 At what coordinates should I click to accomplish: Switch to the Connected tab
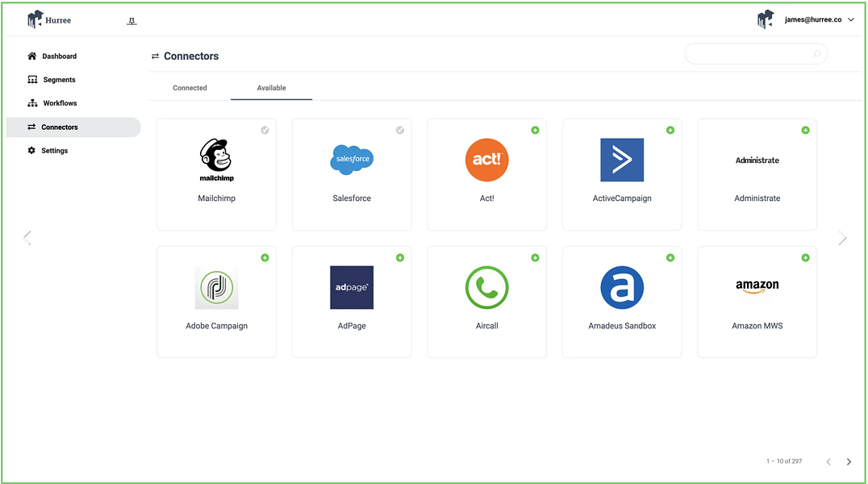click(190, 88)
